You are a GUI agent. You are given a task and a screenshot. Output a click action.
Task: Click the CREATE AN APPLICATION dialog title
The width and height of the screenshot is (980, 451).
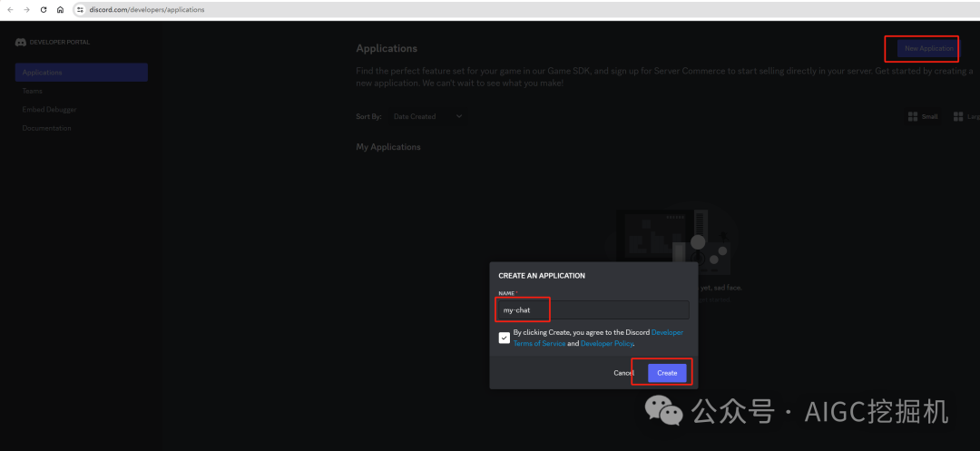(x=541, y=276)
